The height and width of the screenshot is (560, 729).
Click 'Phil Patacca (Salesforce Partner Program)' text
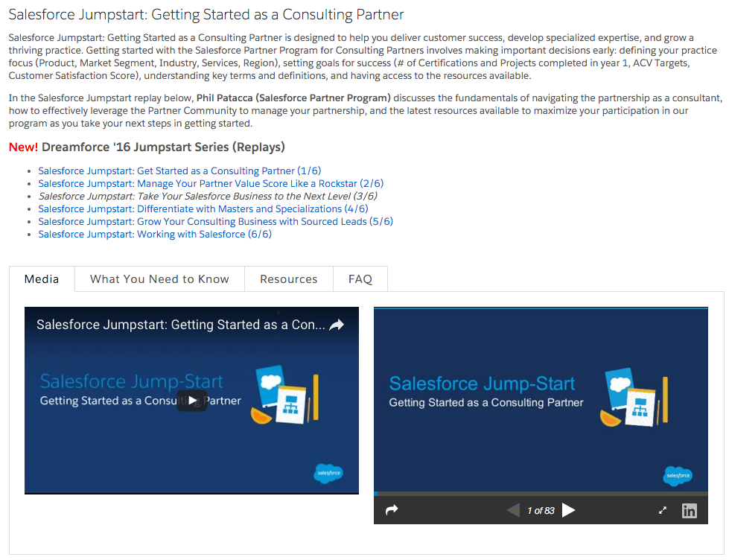click(x=293, y=98)
